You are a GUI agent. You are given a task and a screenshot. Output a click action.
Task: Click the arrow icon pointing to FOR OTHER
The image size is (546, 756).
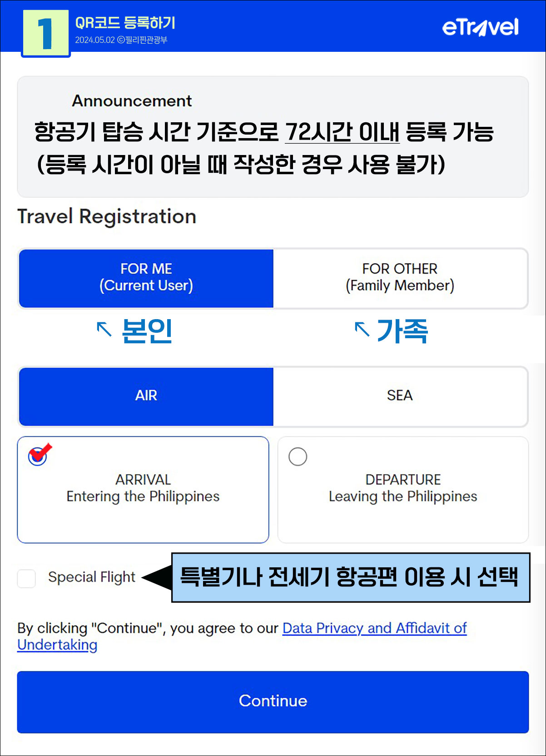click(x=362, y=329)
